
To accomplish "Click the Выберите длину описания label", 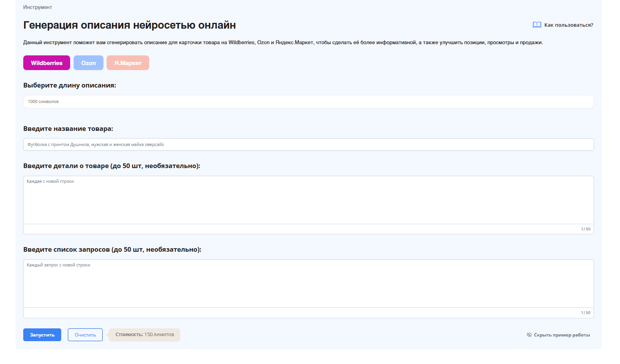I will pos(70,85).
